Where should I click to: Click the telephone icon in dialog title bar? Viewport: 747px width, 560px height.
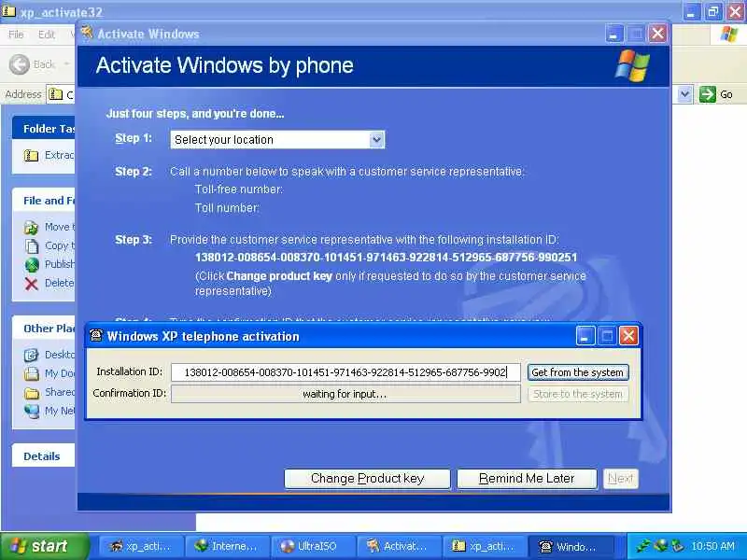point(96,336)
